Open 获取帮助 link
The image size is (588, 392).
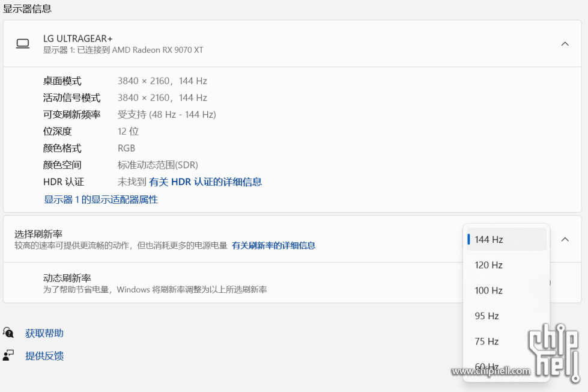point(44,333)
